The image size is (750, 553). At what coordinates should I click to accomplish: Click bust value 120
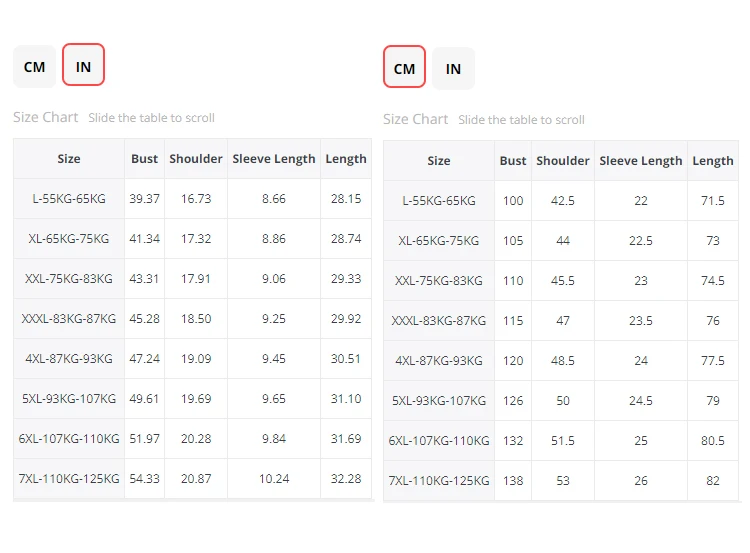coord(513,361)
